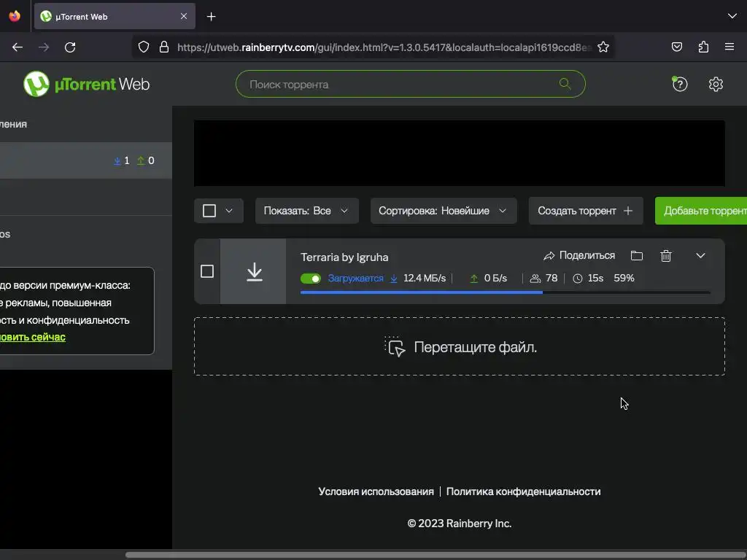This screenshot has width=747, height=560.
Task: Click the browser forward arrow
Action: 44,47
